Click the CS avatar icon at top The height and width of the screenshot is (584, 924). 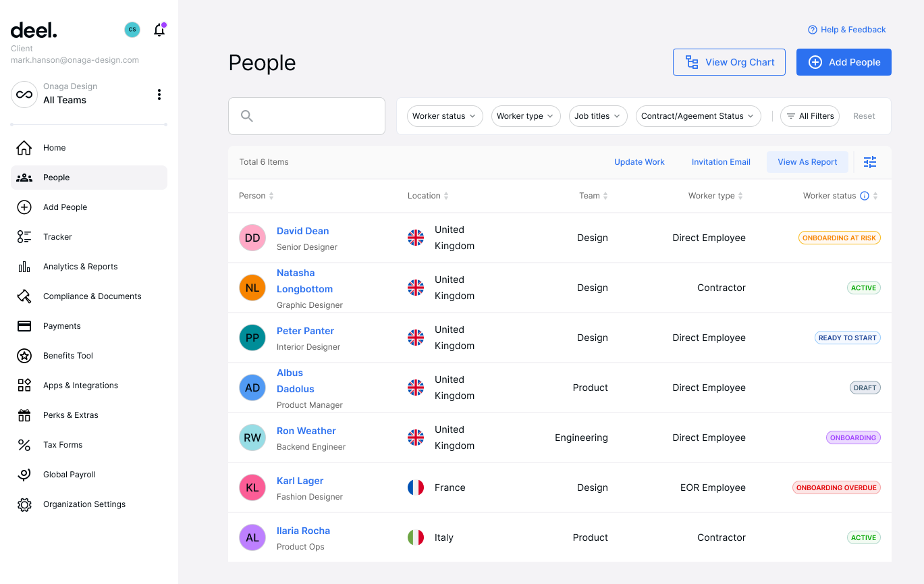(132, 30)
